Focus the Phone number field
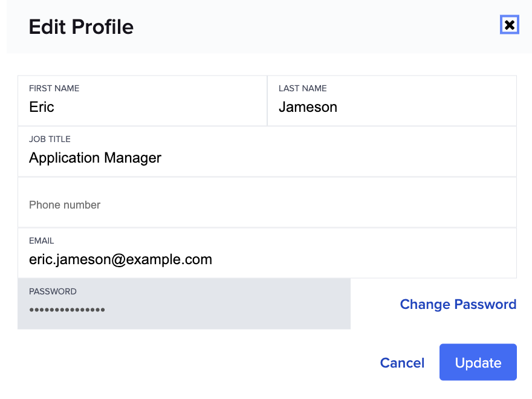 (267, 204)
